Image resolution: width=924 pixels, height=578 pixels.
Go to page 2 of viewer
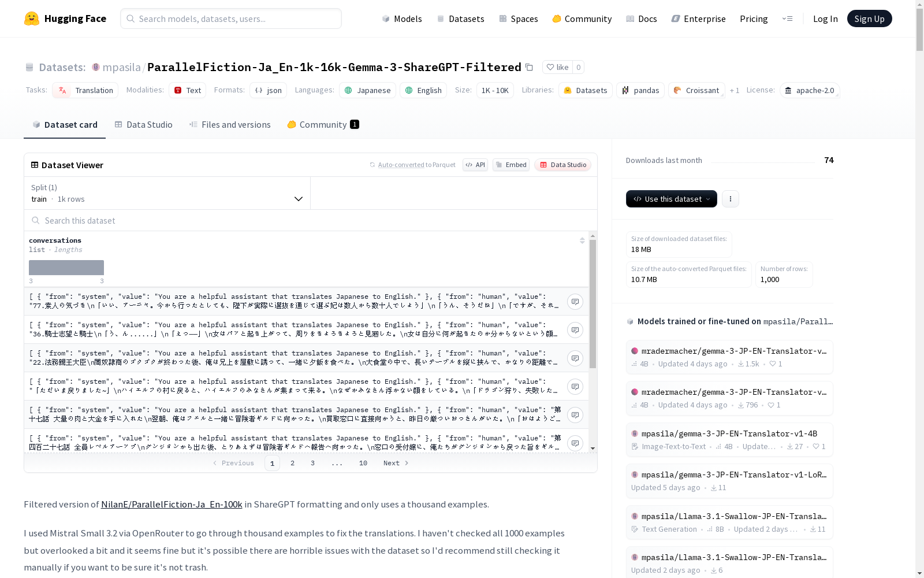(x=293, y=463)
